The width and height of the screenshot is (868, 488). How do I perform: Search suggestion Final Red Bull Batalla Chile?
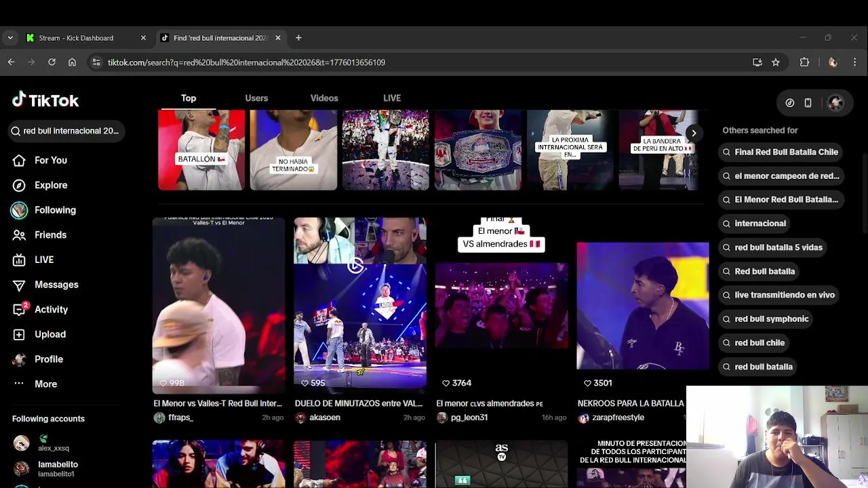pos(780,152)
